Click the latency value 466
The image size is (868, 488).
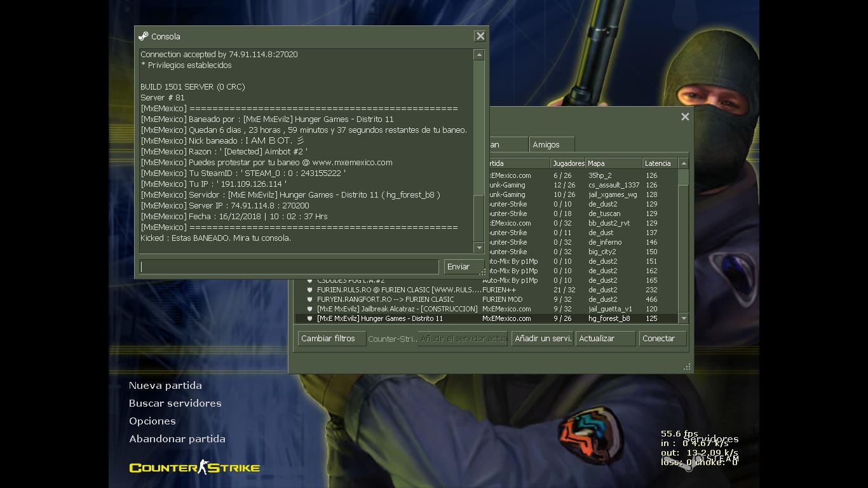point(651,299)
